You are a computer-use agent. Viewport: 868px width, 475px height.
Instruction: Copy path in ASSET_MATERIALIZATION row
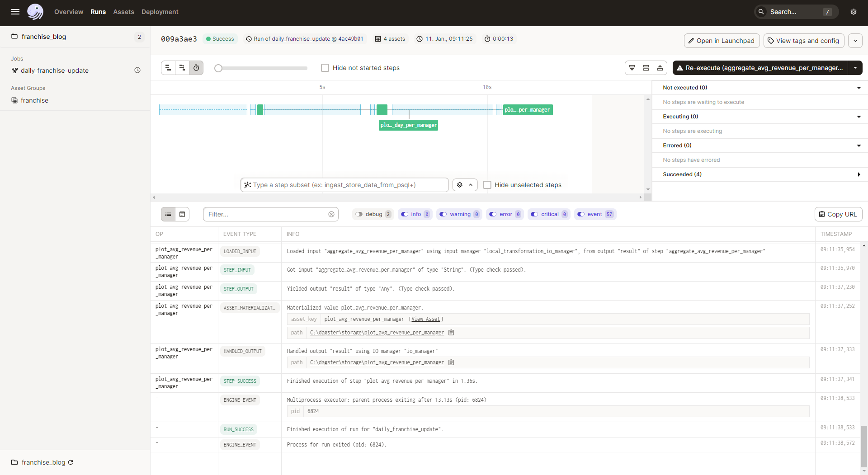(451, 333)
